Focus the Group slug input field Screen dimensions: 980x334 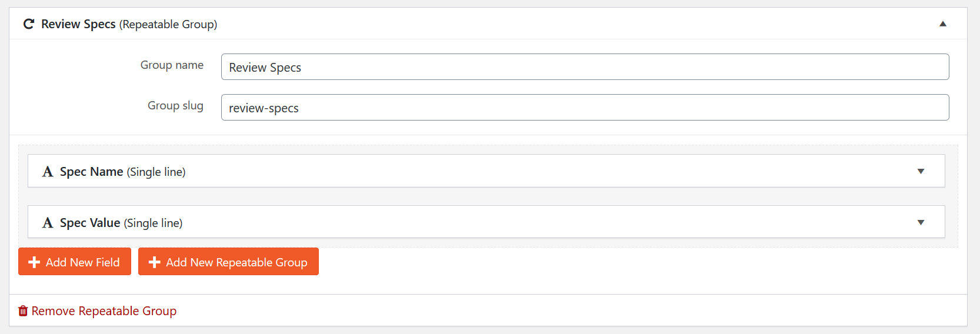(585, 108)
